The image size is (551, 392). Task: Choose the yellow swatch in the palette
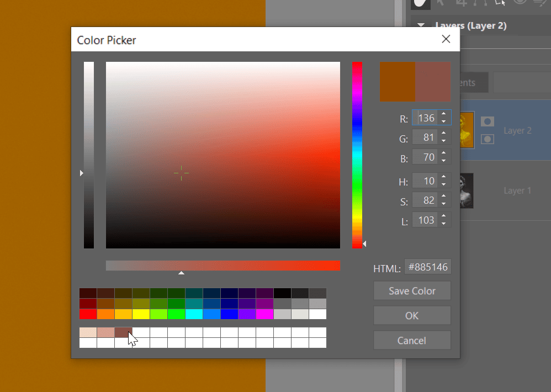point(141,314)
